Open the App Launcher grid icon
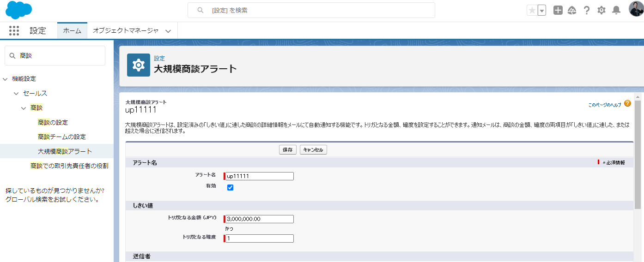Image resolution: width=644 pixels, height=262 pixels. coord(14,31)
